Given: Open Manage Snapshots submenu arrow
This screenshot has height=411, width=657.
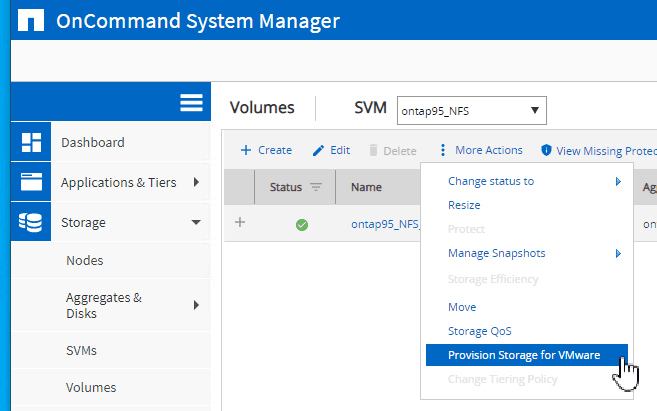Looking at the screenshot, I should pyautogui.click(x=618, y=253).
